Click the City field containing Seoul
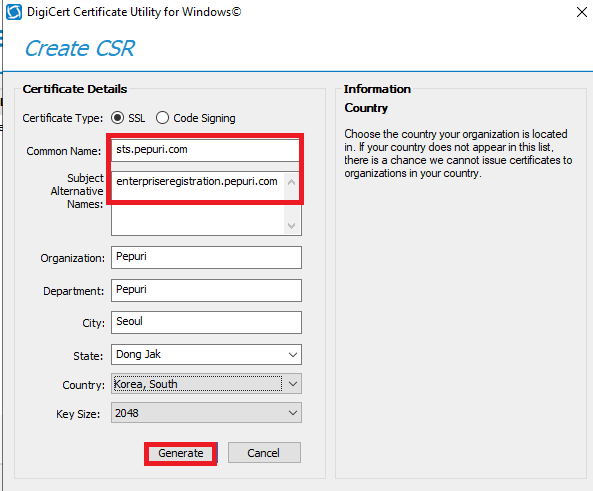Image resolution: width=593 pixels, height=491 pixels. coord(206,322)
